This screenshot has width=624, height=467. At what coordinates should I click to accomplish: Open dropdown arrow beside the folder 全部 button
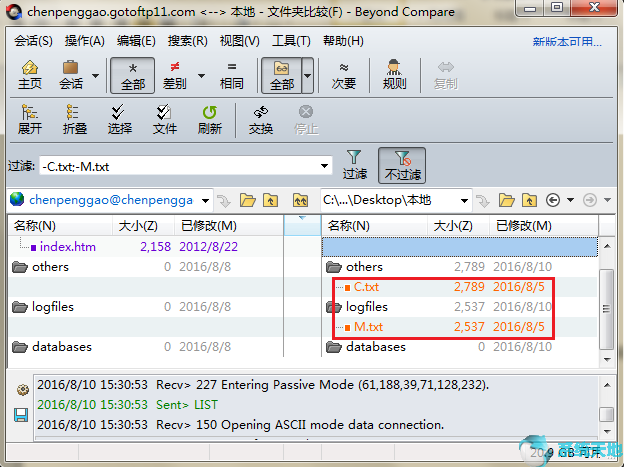(x=308, y=75)
